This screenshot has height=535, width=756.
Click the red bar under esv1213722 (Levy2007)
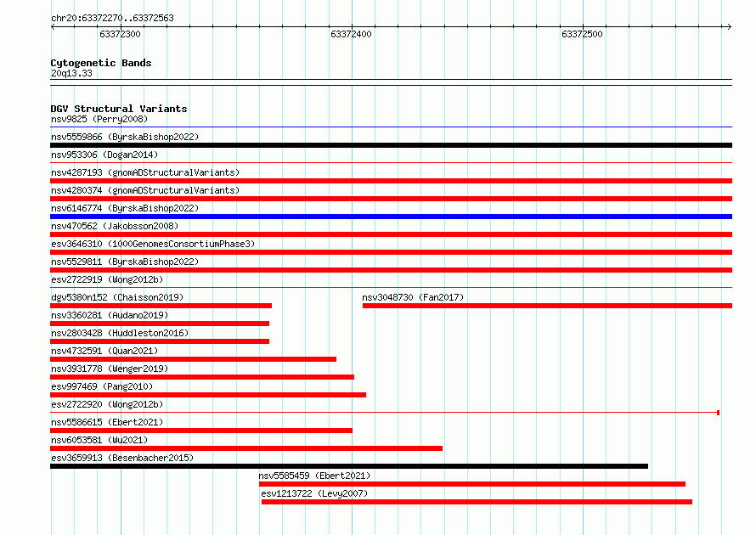click(x=477, y=502)
